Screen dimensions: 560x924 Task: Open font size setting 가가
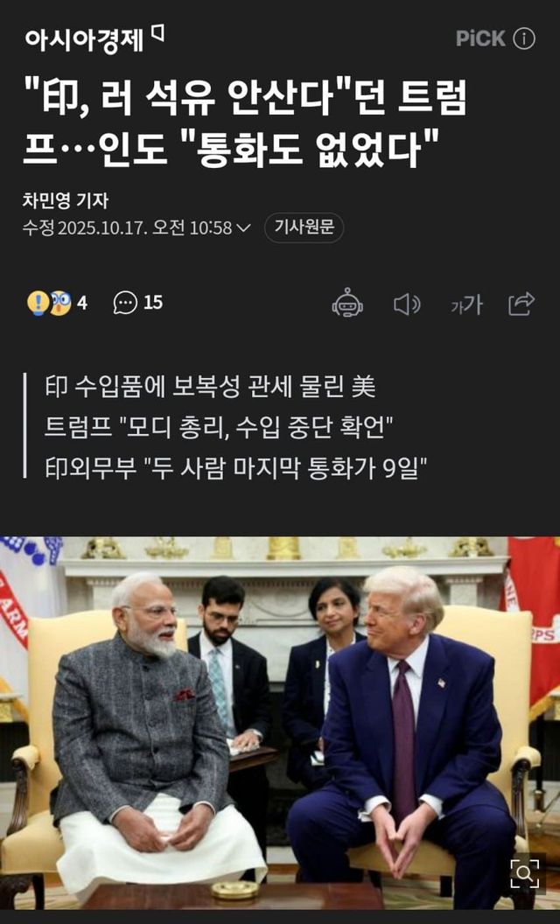coord(466,304)
